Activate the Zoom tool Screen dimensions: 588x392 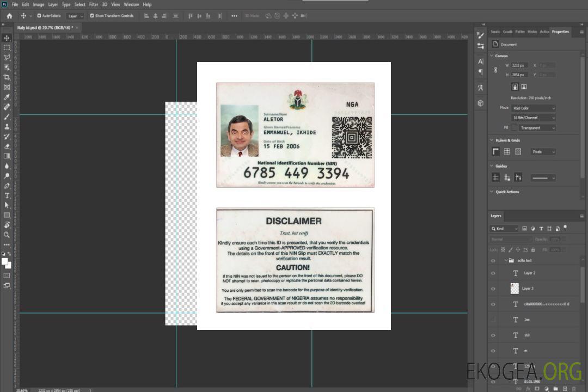(x=7, y=235)
